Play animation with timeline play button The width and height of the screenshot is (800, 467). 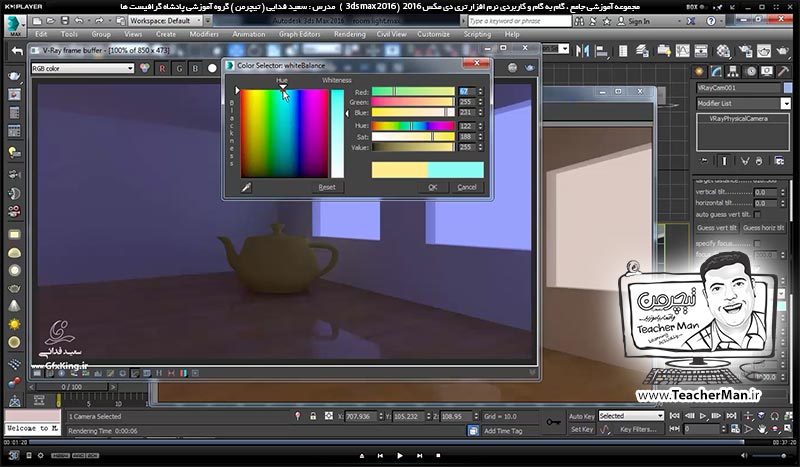pos(703,416)
